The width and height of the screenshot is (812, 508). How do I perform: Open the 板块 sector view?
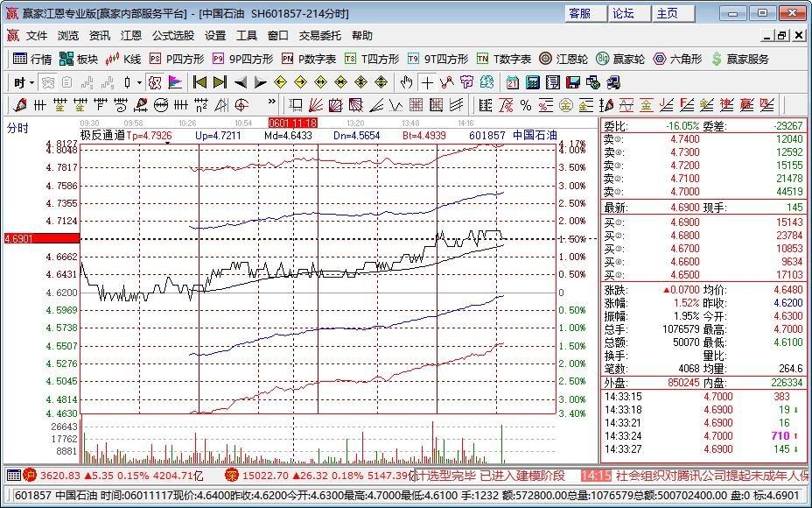[78, 59]
